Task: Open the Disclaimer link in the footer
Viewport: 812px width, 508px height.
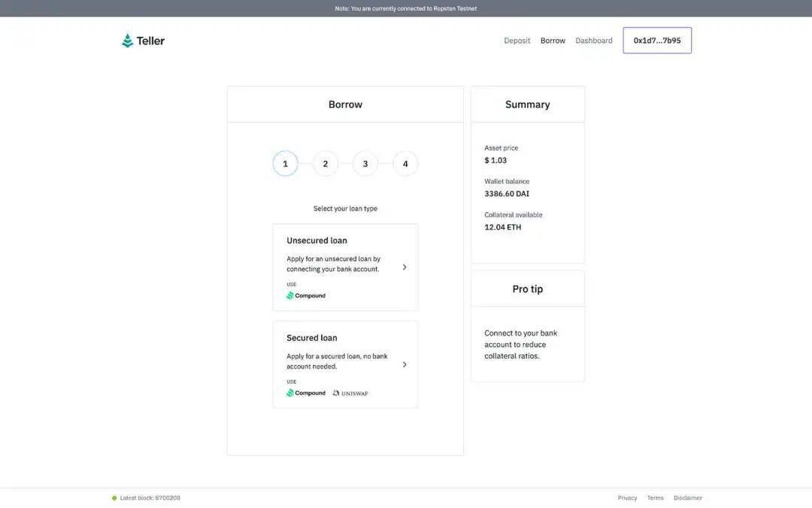Action: point(688,498)
